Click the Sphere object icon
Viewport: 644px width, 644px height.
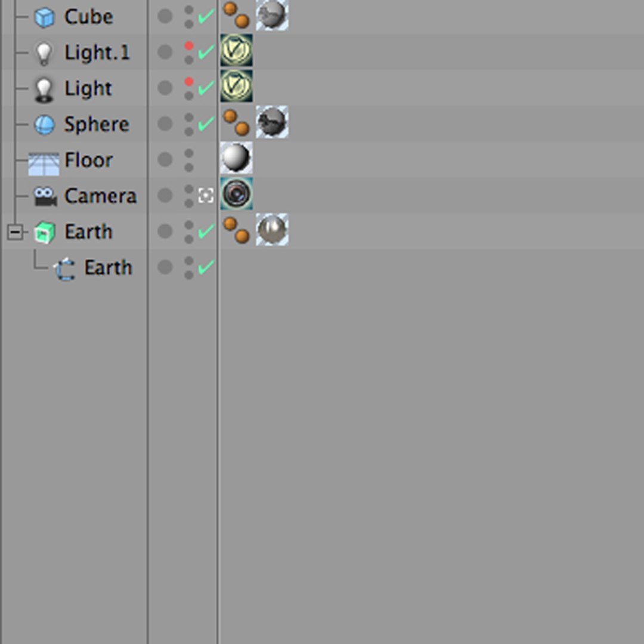[44, 125]
